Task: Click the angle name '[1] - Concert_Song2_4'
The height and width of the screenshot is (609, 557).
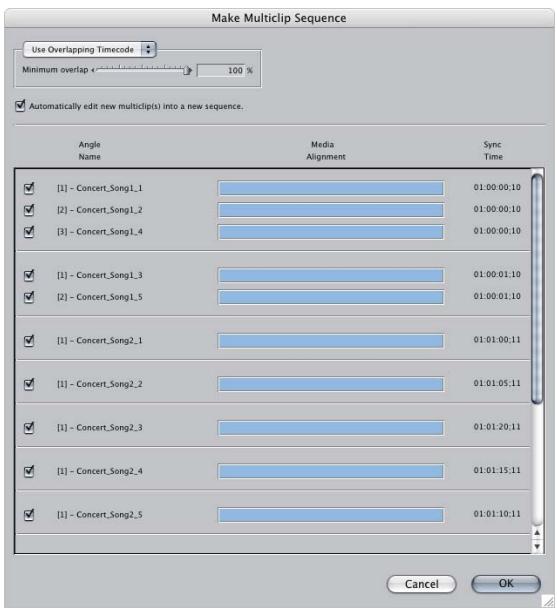Action: click(100, 471)
